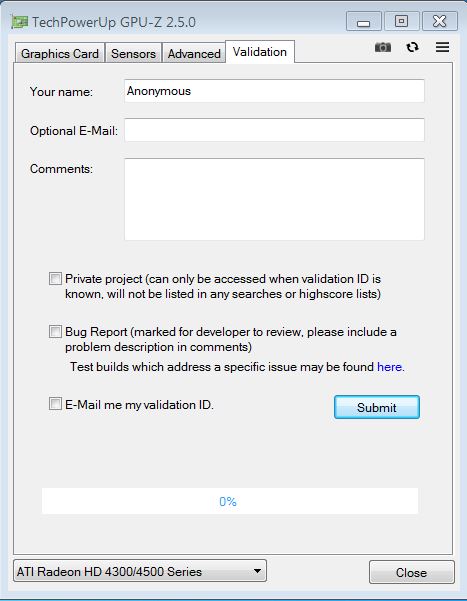Tick the Bug Report checkbox

click(x=55, y=332)
